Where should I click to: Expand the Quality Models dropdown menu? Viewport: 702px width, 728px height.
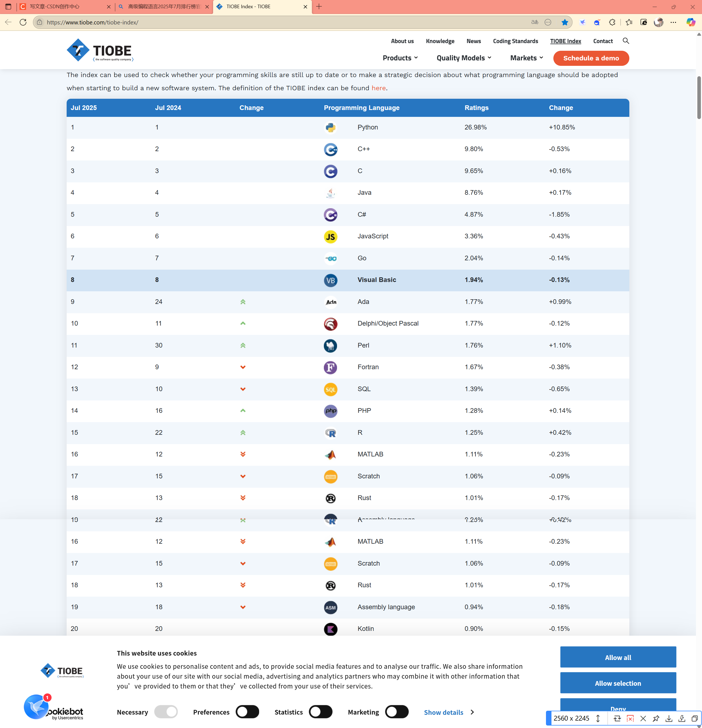(x=464, y=58)
